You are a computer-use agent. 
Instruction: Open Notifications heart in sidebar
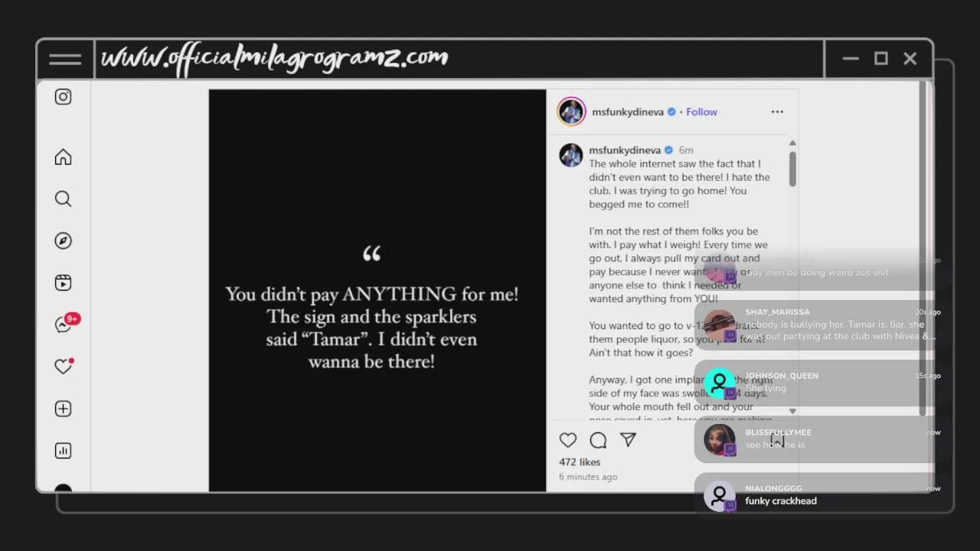(63, 367)
